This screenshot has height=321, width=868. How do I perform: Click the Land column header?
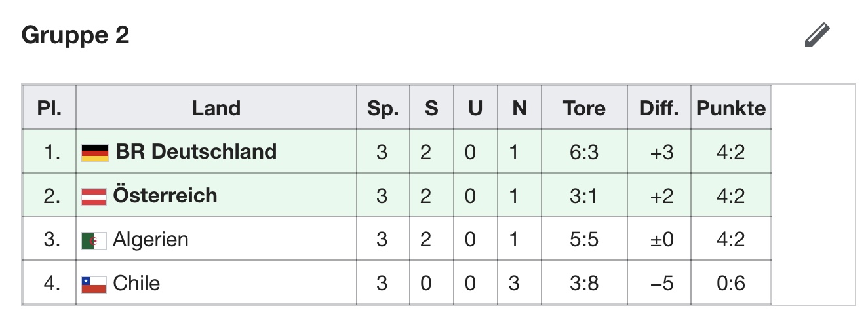click(216, 108)
